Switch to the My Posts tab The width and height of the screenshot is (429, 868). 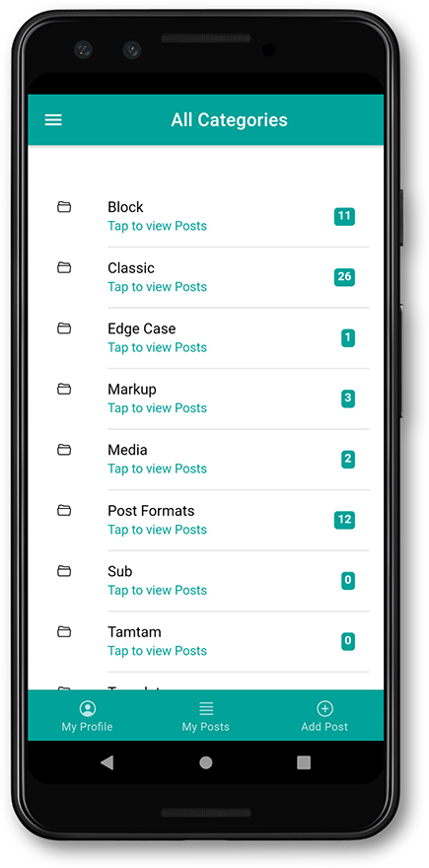206,716
